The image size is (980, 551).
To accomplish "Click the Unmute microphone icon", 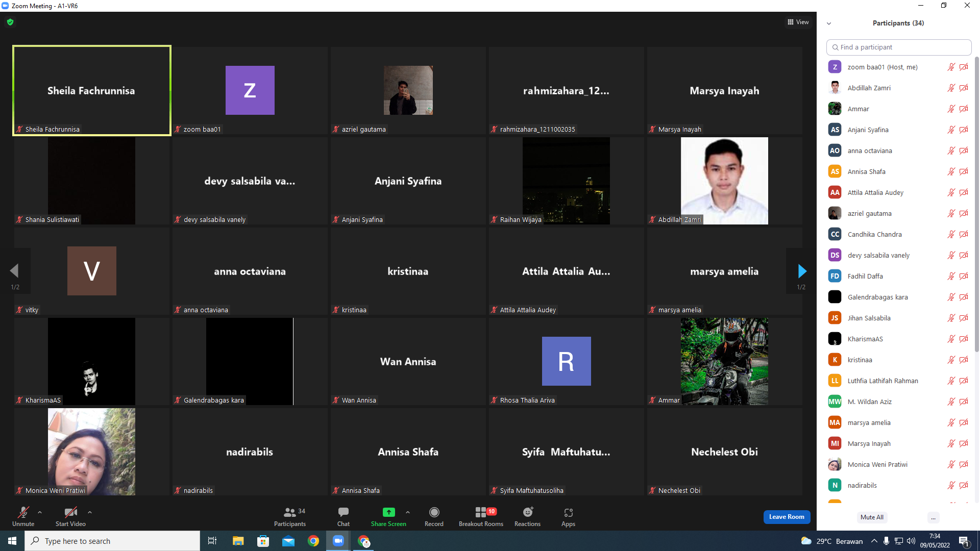I will [x=23, y=512].
